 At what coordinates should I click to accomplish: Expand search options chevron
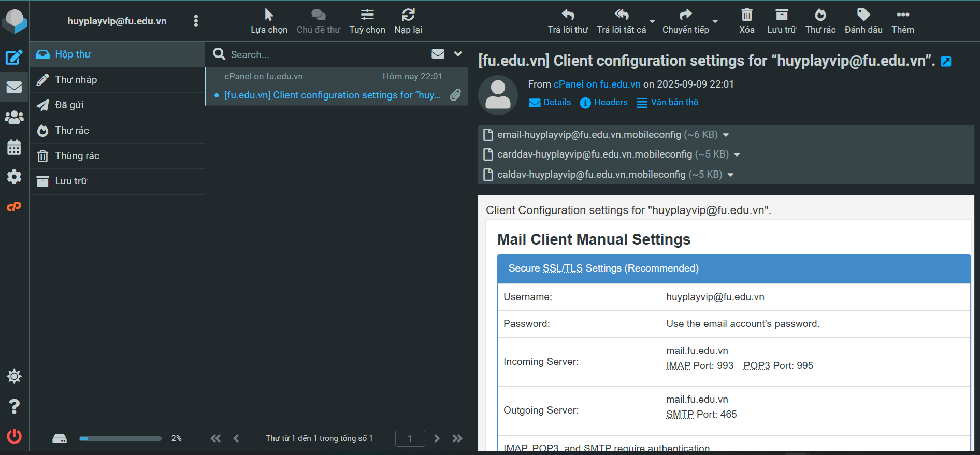pyautogui.click(x=458, y=54)
